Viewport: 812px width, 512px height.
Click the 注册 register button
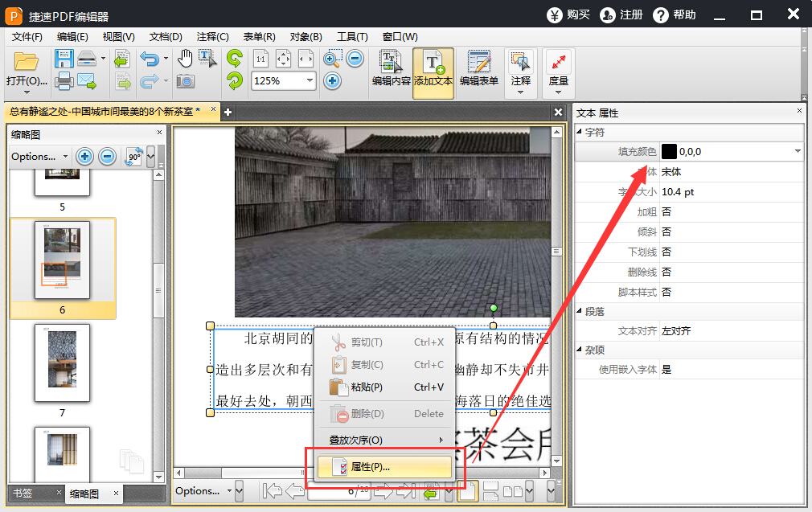tap(621, 15)
